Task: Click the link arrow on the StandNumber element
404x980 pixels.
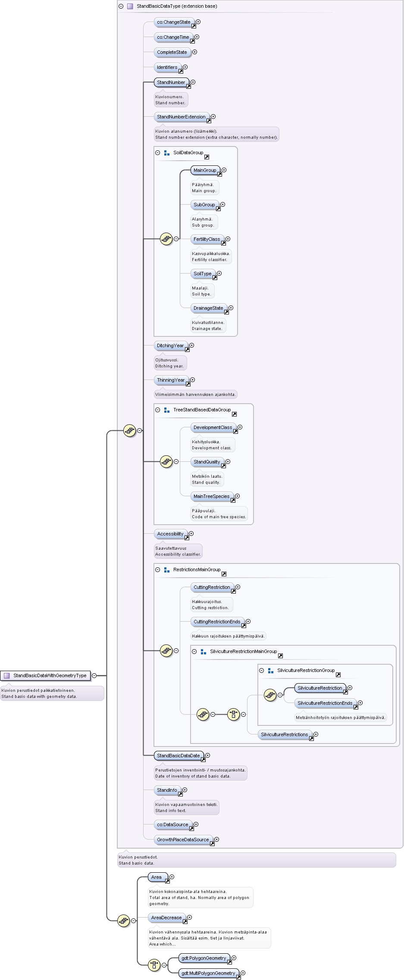Action: pyautogui.click(x=188, y=87)
